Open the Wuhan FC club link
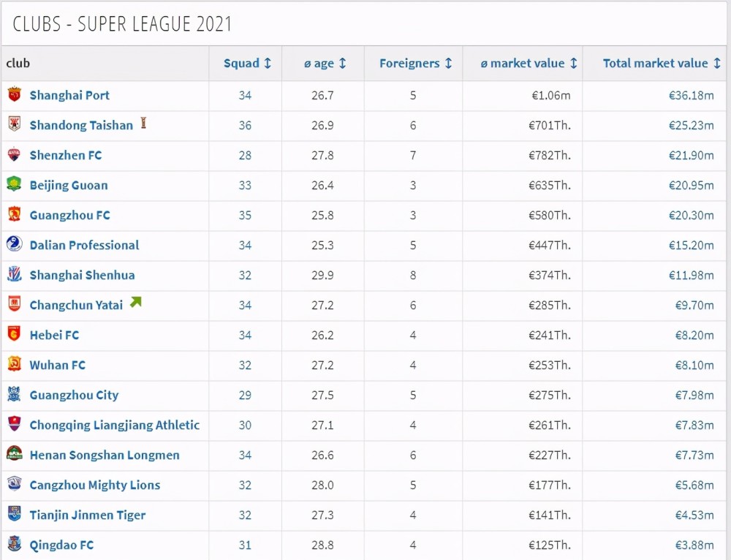 click(57, 365)
